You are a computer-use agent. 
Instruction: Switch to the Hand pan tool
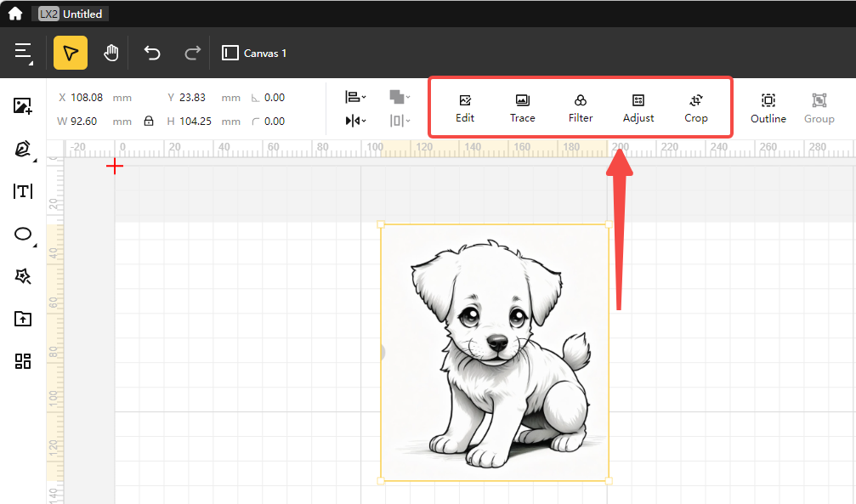point(111,53)
